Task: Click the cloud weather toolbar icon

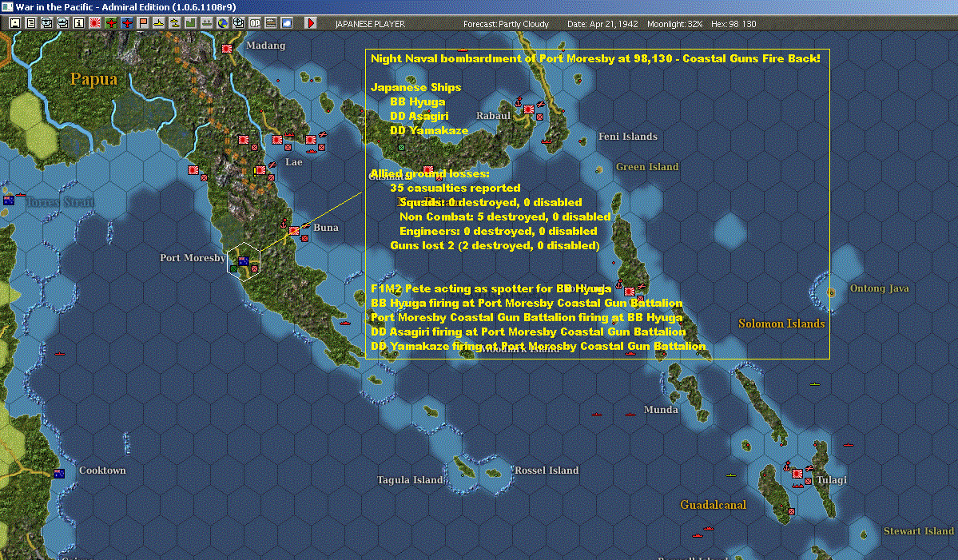Action: 287,23
